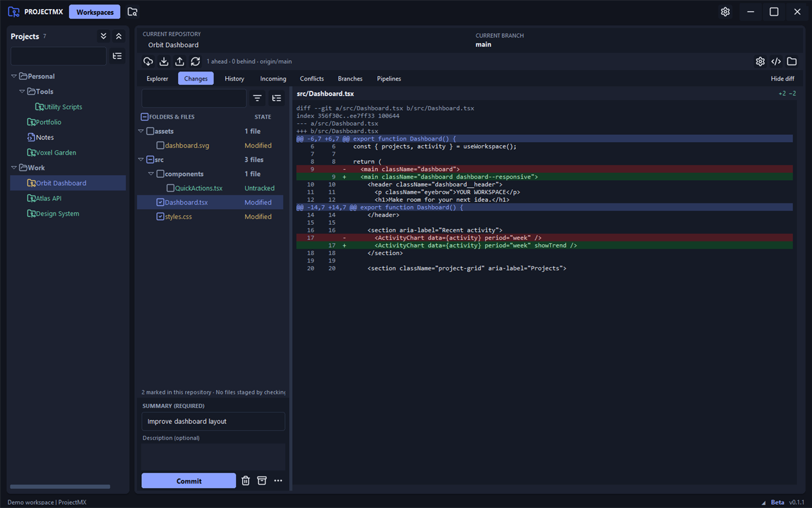
Task: Focus the changes filter search field
Action: tap(194, 98)
